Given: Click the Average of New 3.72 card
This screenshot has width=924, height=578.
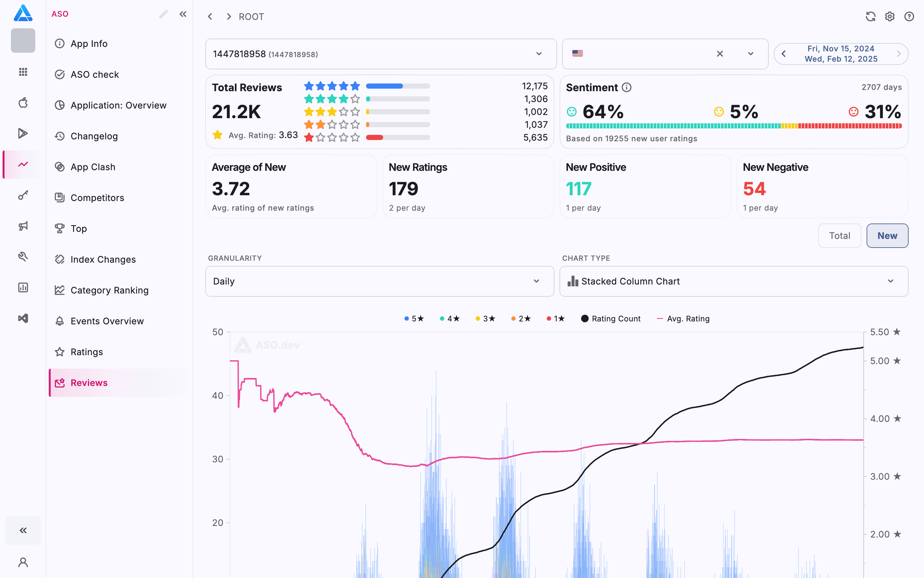Looking at the screenshot, I should click(x=291, y=187).
